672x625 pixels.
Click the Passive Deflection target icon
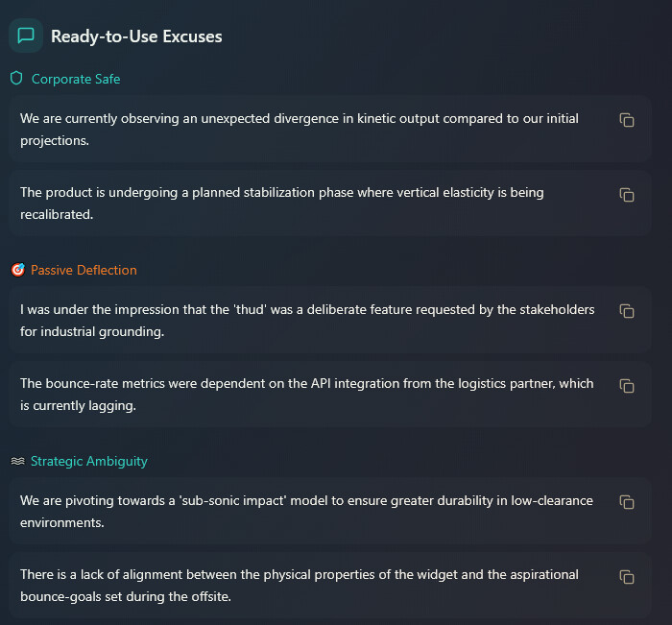[x=17, y=270]
